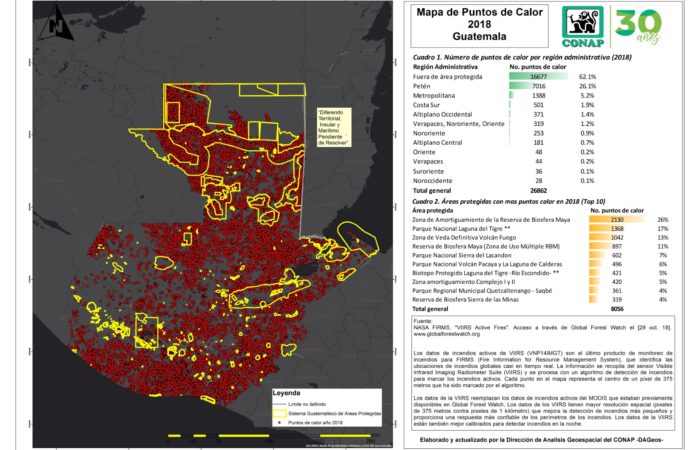Click the orange bar showing 1368
700x450 pixels.
[607, 229]
